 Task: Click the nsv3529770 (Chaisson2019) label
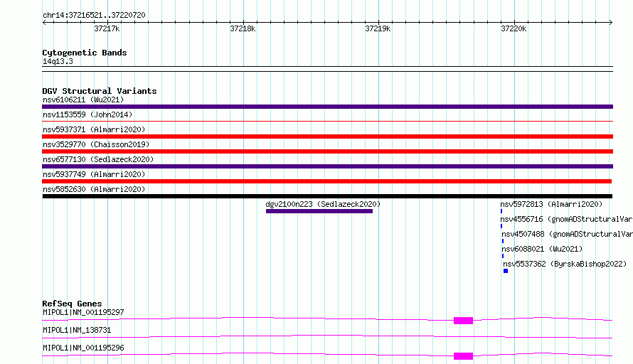96,144
